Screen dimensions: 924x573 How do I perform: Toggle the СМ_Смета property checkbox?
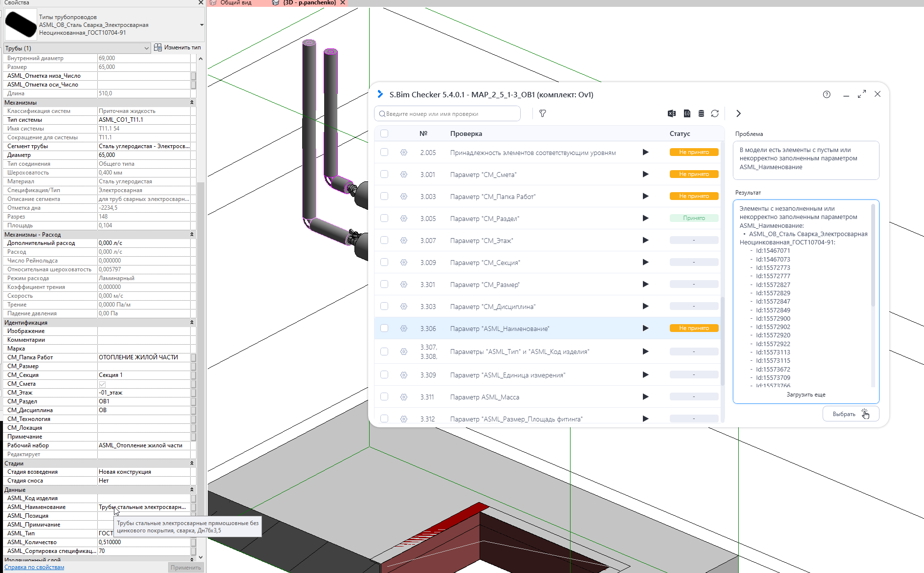click(x=102, y=384)
